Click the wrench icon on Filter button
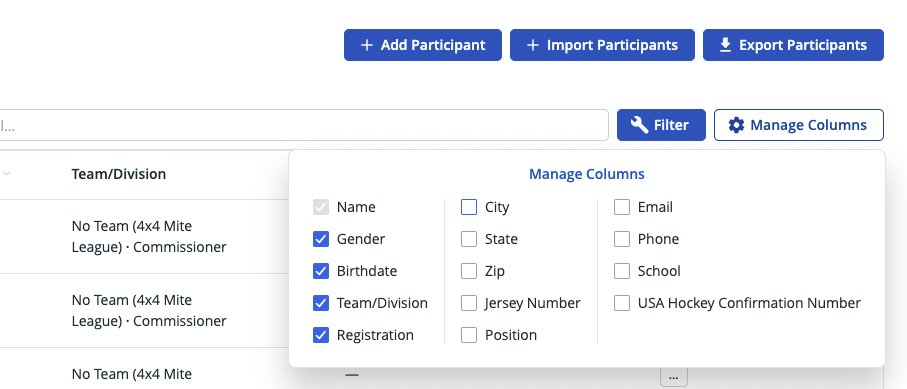Viewport: 907px width, 389px height. point(639,125)
